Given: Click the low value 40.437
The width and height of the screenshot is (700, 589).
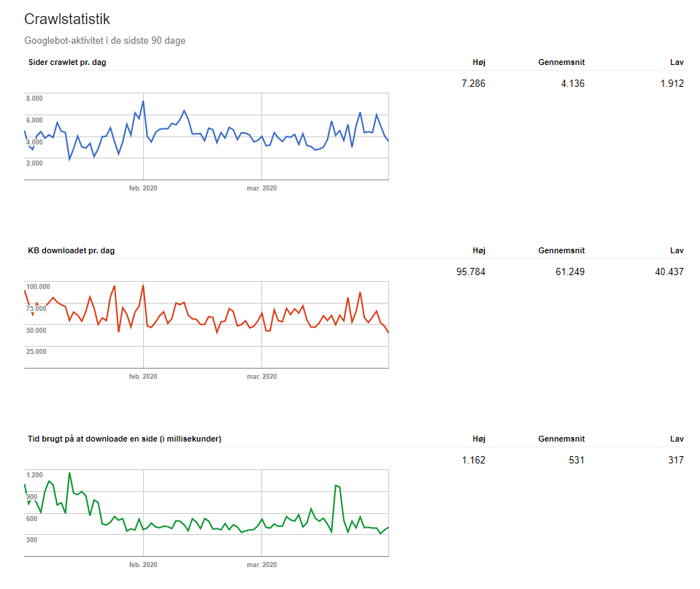Looking at the screenshot, I should 670,272.
